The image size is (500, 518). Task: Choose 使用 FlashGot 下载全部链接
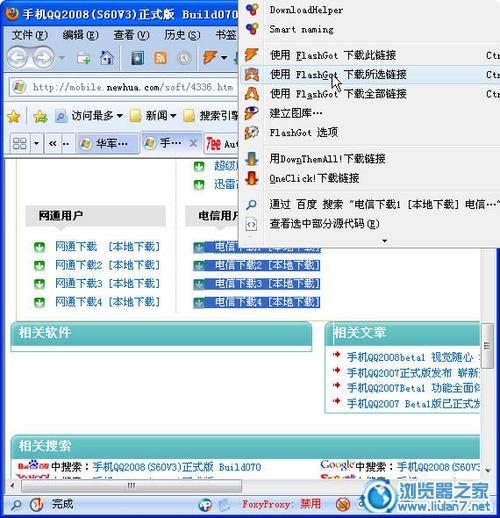click(x=370, y=94)
